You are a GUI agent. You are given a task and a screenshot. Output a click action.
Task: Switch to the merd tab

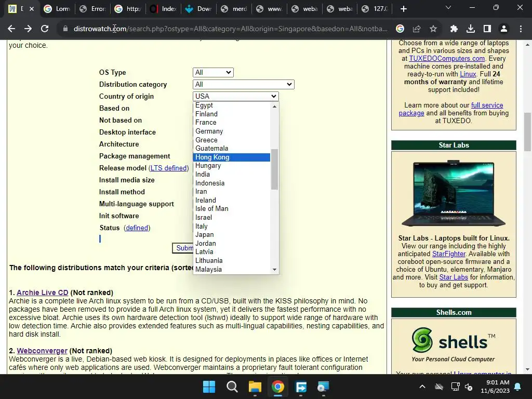point(234,9)
